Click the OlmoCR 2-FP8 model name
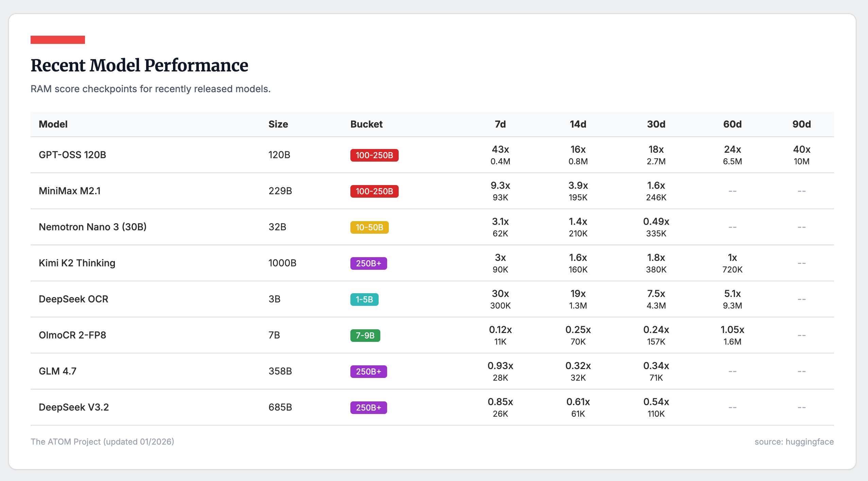 [72, 335]
